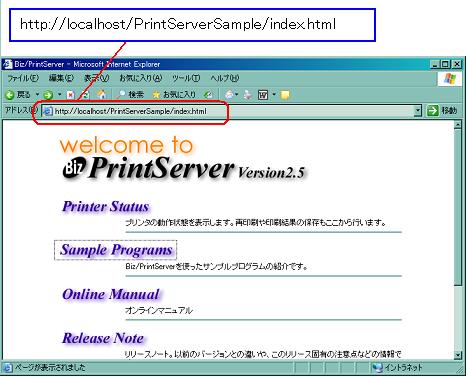Open the ツール(T) menu
Screen dimensions: 468x378
[x=186, y=78]
